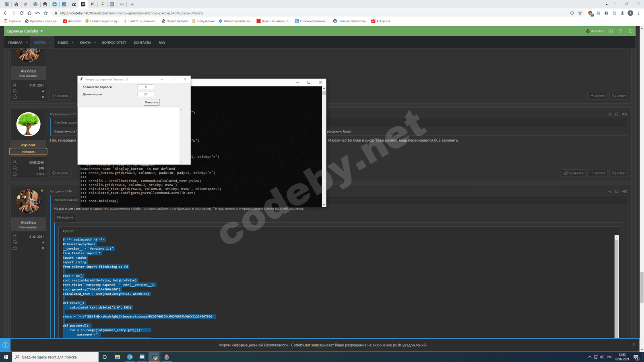Open the FAQ menu item

162,43
